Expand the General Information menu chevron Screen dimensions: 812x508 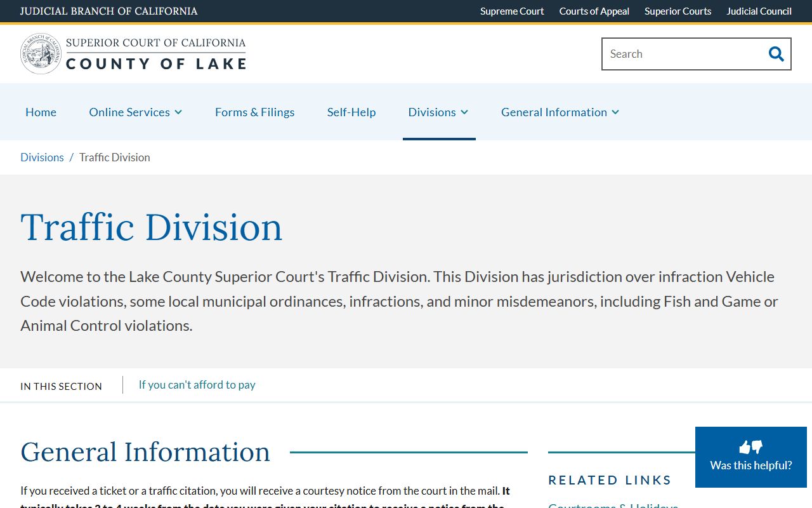pos(615,112)
